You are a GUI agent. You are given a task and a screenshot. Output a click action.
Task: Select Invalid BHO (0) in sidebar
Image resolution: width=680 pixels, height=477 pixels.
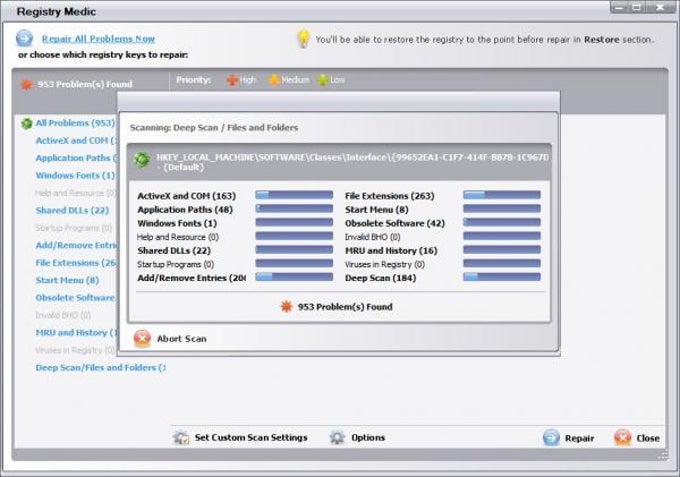pos(63,315)
